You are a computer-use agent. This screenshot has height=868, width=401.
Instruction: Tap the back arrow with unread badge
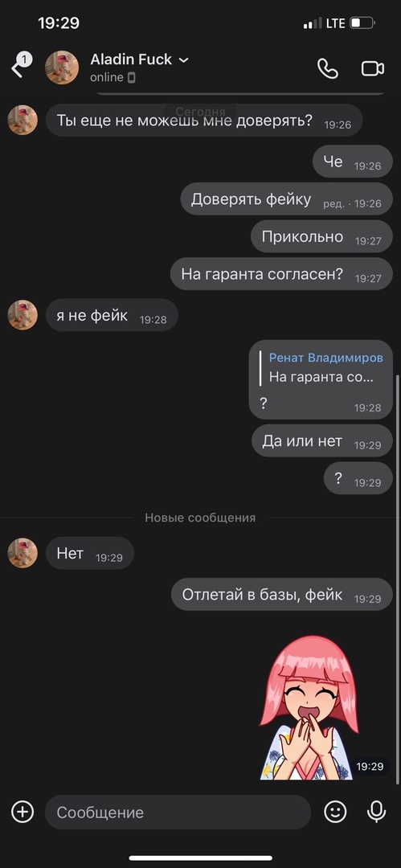click(21, 65)
